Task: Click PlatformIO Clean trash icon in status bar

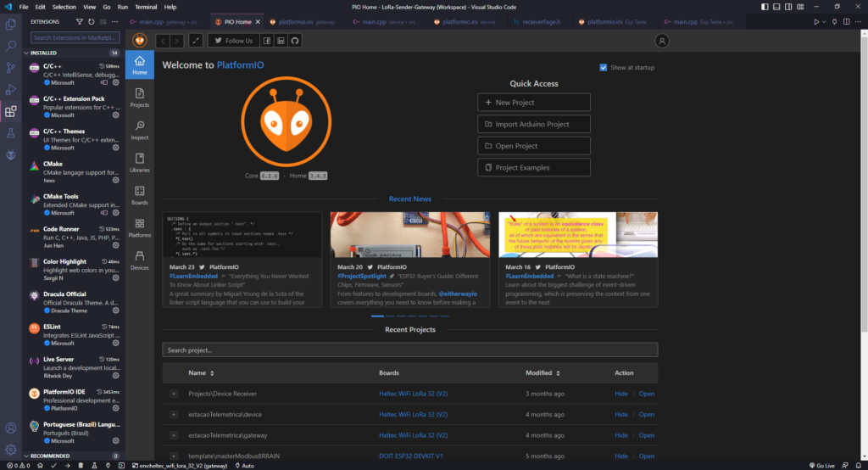Action: click(81, 466)
